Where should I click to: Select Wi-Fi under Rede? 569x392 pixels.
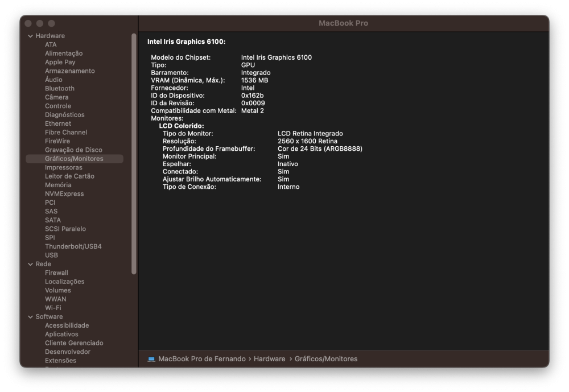[53, 308]
